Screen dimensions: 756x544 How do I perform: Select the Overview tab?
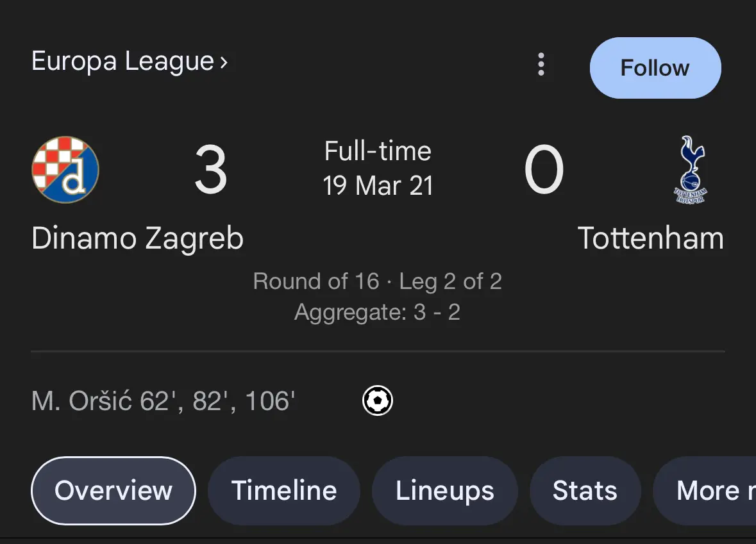pyautogui.click(x=113, y=491)
